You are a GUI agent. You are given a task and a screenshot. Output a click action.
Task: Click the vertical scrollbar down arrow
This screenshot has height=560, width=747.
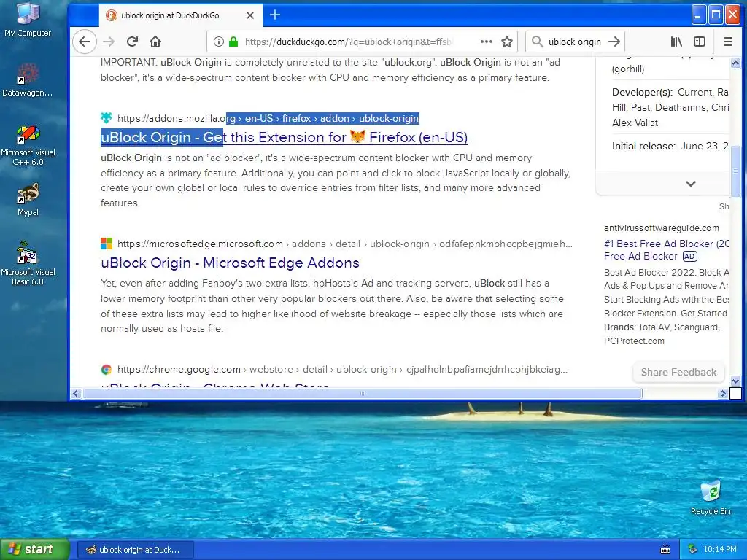pos(735,381)
